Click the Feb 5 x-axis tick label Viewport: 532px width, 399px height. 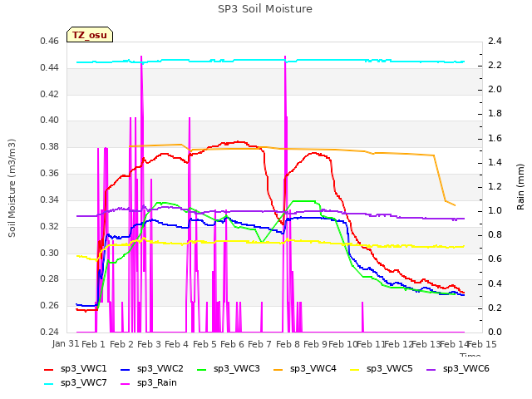pos(204,344)
